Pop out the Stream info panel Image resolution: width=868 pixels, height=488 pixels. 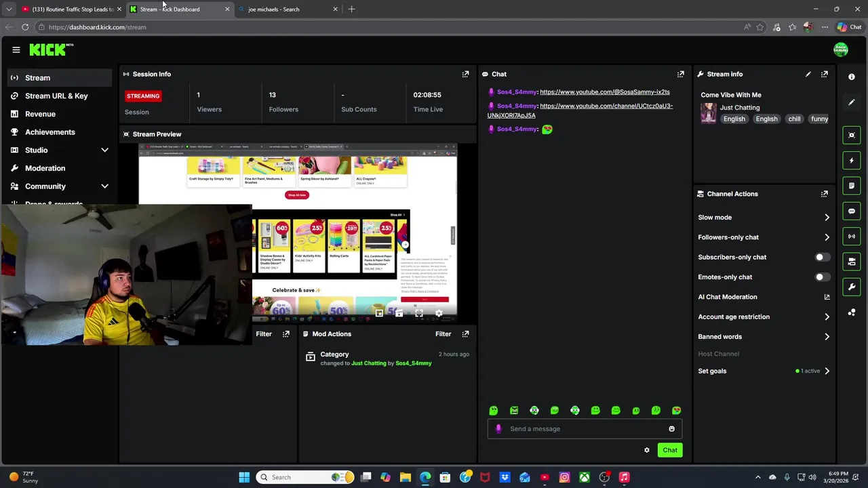[825, 74]
